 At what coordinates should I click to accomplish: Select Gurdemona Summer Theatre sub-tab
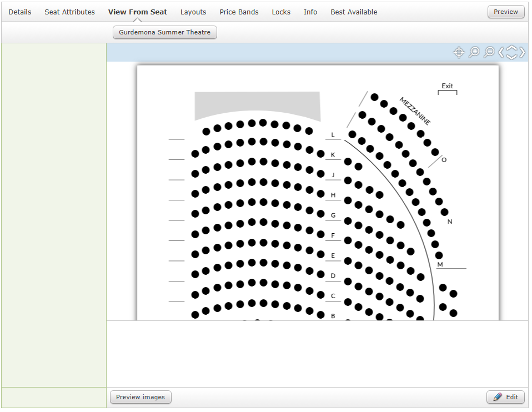click(x=164, y=32)
